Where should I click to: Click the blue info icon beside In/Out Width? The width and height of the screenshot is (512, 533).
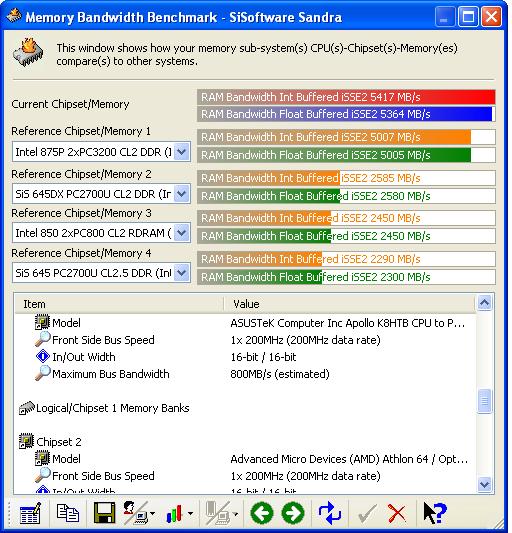point(43,356)
